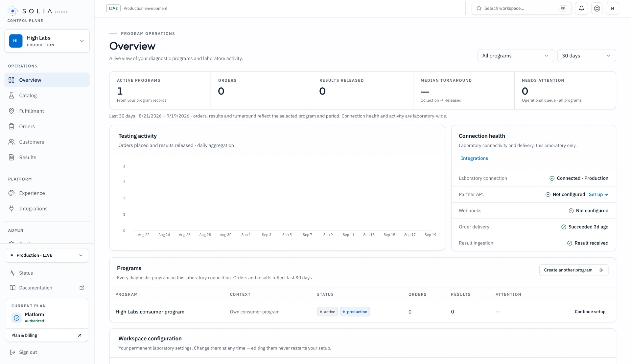Click Result received status text
The image size is (631, 364).
pyautogui.click(x=591, y=243)
